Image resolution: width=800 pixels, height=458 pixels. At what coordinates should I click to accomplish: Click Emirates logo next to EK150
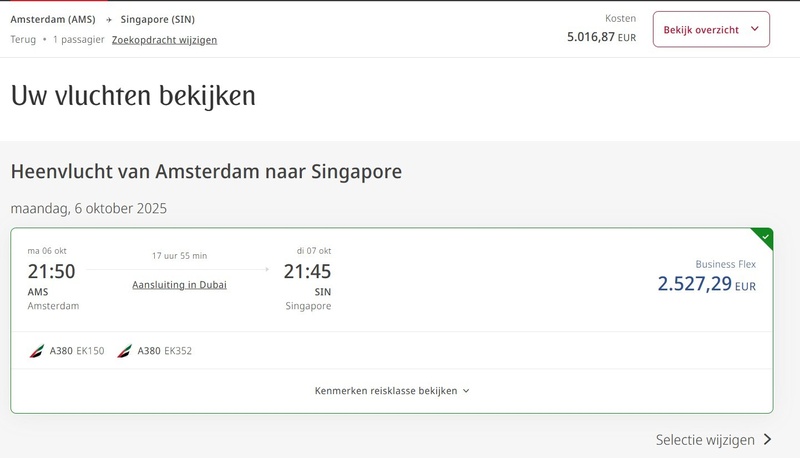click(37, 351)
